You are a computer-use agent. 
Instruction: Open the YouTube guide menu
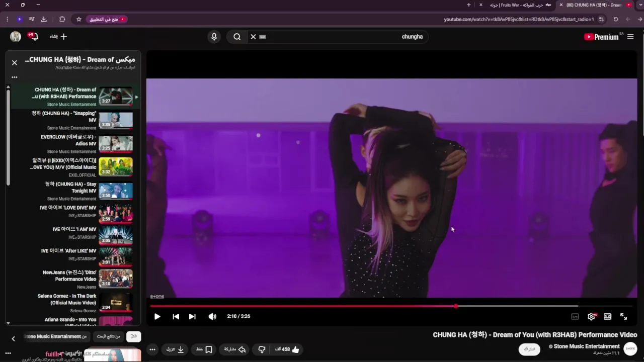click(630, 37)
